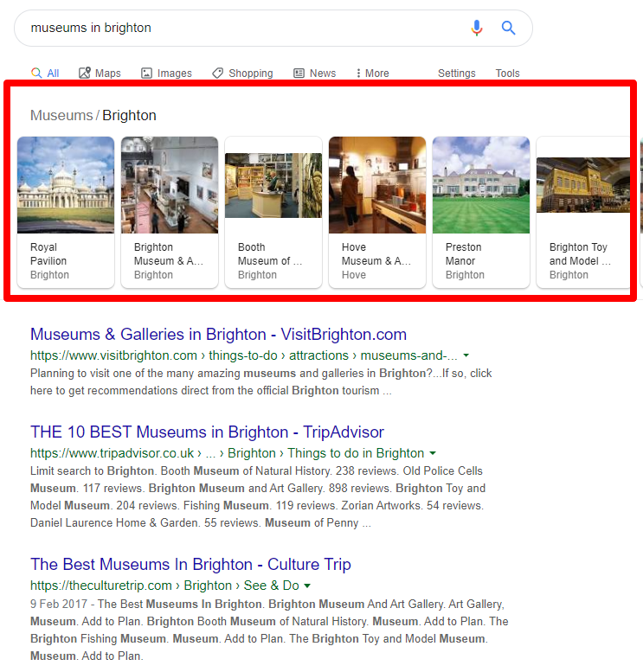This screenshot has width=643, height=672.
Task: Open the Booth Museum photo
Action: click(273, 185)
